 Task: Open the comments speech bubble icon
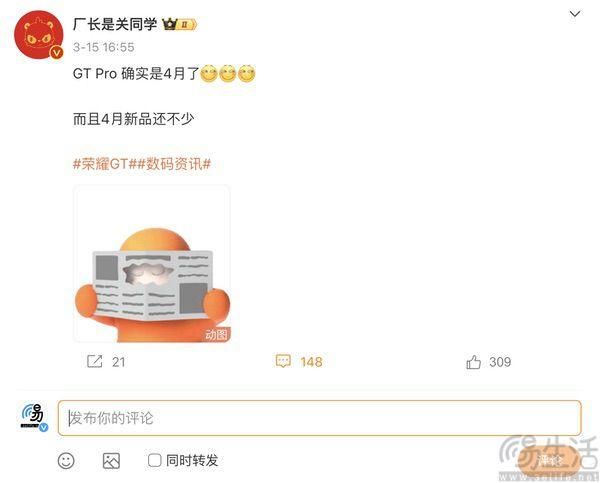[x=283, y=361]
